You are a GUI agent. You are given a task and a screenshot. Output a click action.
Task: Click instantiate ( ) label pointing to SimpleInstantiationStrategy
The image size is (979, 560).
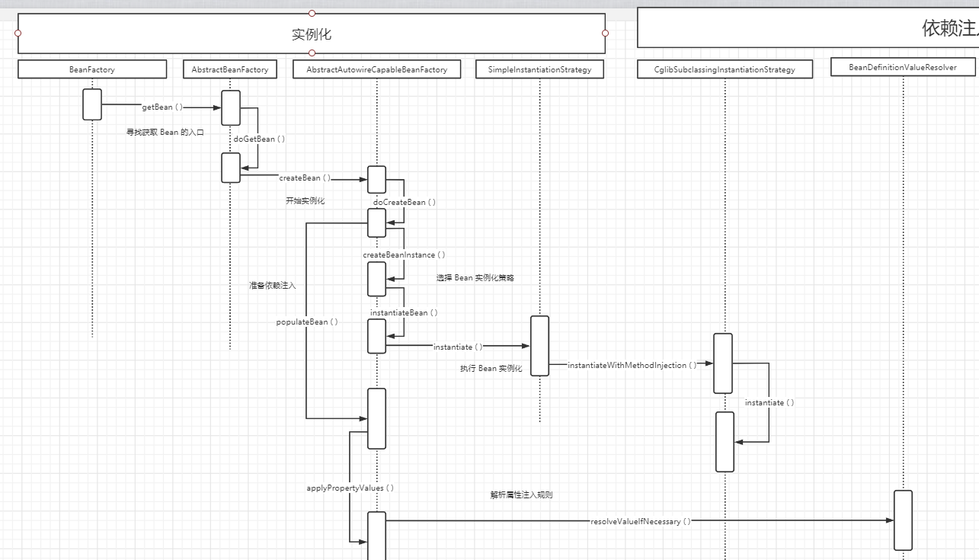click(458, 347)
